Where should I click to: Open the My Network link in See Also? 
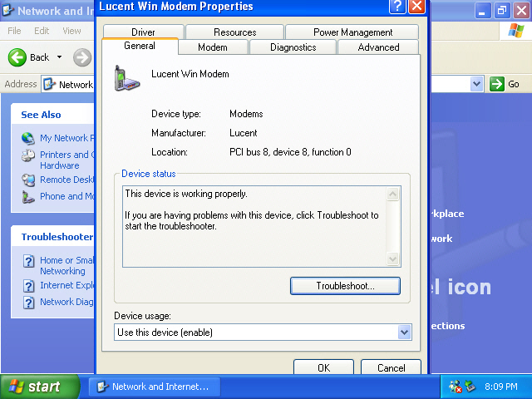point(67,138)
